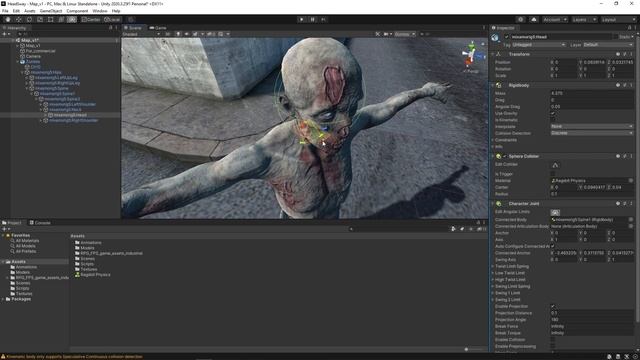Select the Scale tool in toolbar
This screenshot has height=360, width=640.
tap(40, 20)
